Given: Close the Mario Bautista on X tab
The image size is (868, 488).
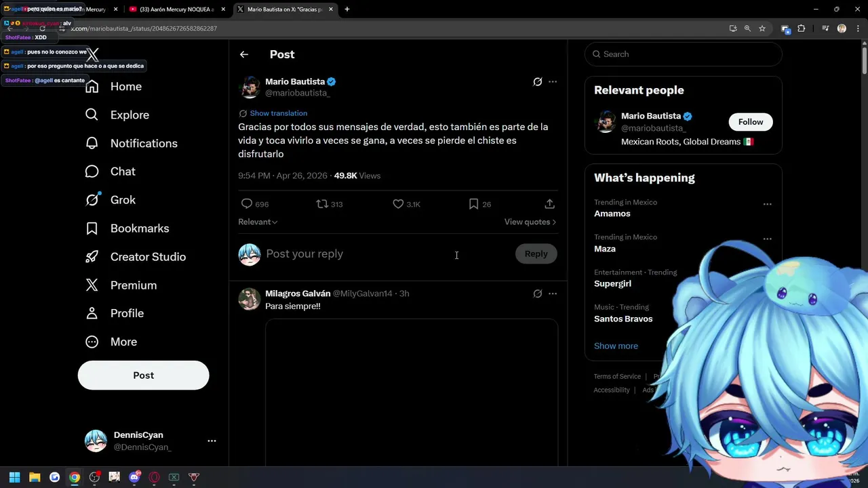Looking at the screenshot, I should point(331,9).
